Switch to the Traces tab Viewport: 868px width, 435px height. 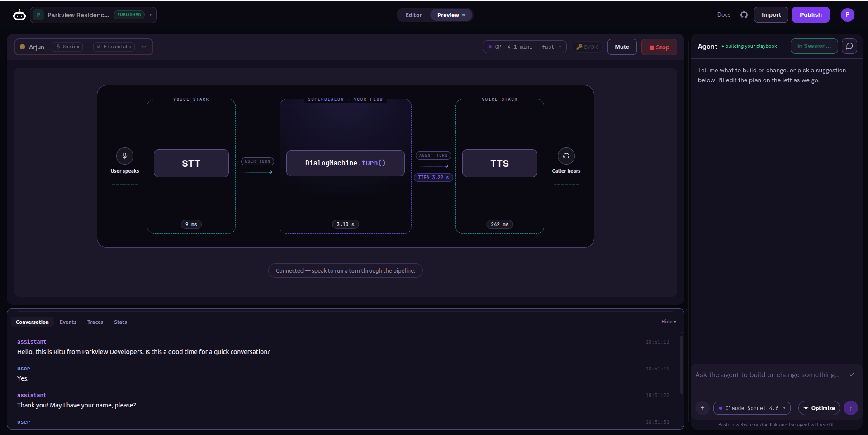pyautogui.click(x=95, y=322)
